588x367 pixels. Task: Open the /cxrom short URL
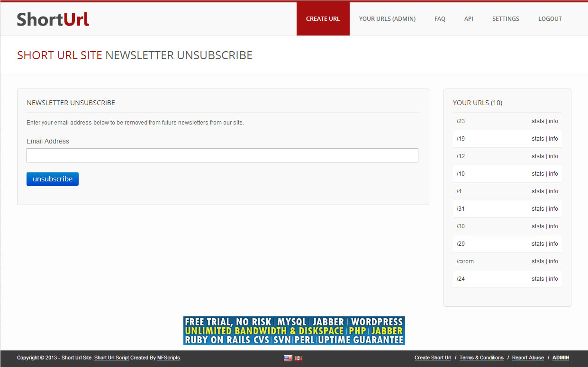(x=465, y=261)
